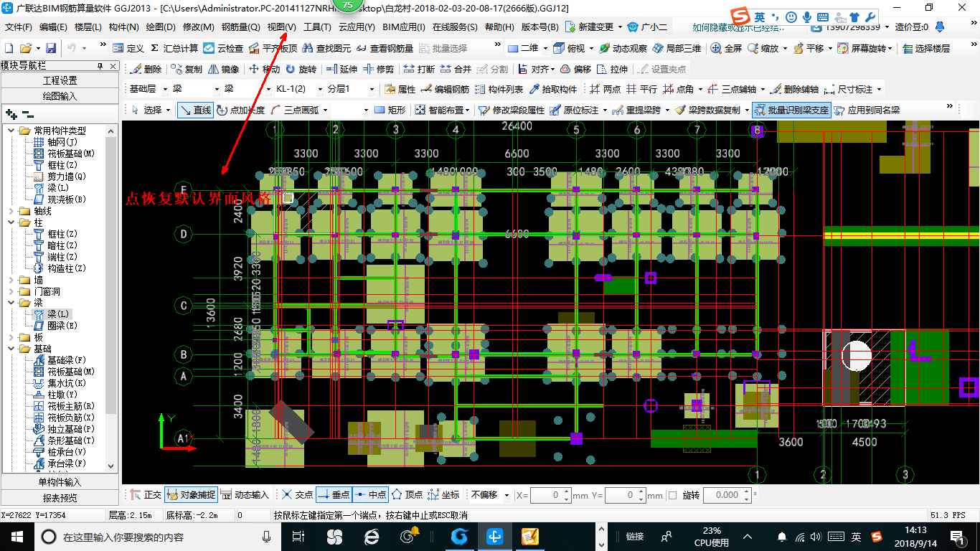Image resolution: width=980 pixels, height=551 pixels.
Task: Toggle the 直线 line drawing mode
Action: (x=195, y=110)
